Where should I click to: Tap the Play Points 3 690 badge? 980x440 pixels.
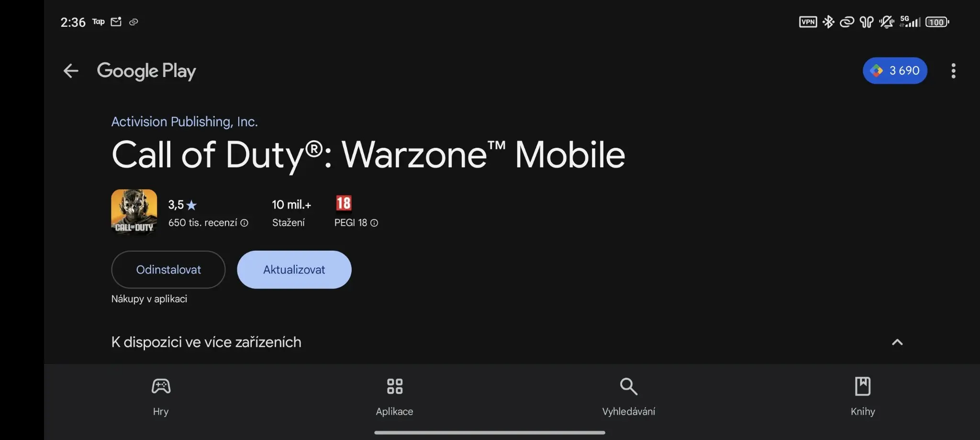895,71
